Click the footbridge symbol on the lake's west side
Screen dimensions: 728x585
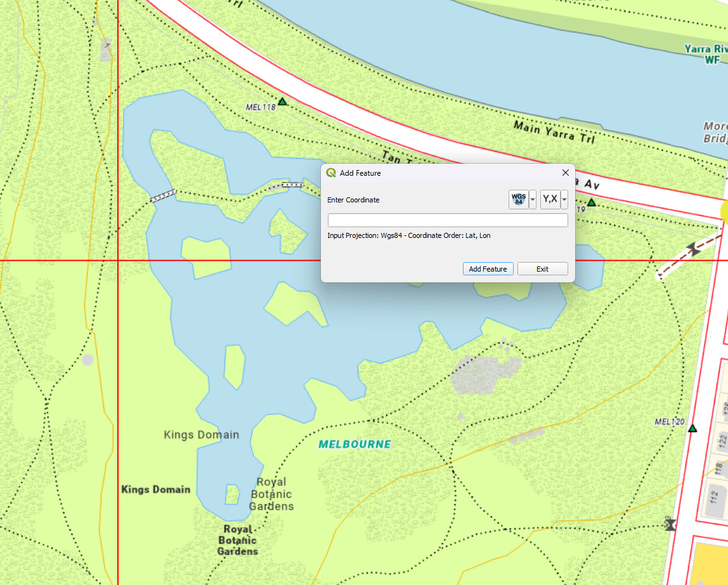(x=163, y=195)
